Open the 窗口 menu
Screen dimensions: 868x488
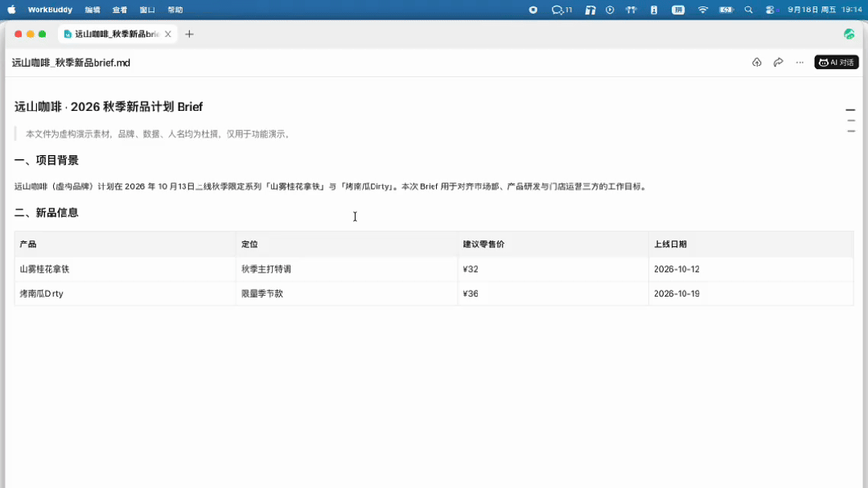[147, 10]
